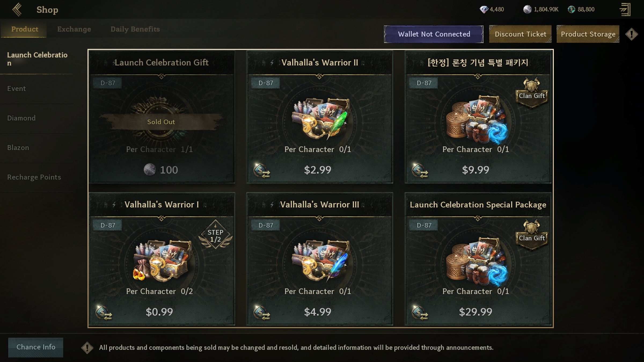Click the diamond currency icon in top bar
This screenshot has width=644, height=362.
[x=484, y=10]
